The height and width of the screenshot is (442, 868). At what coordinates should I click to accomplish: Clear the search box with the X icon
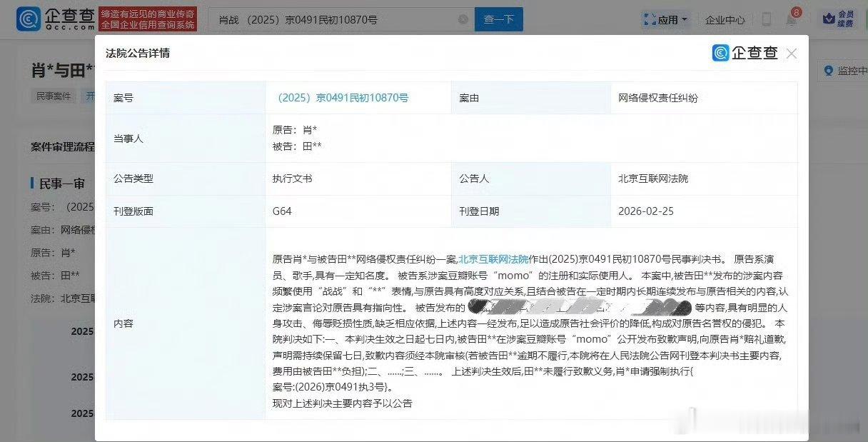click(x=463, y=19)
